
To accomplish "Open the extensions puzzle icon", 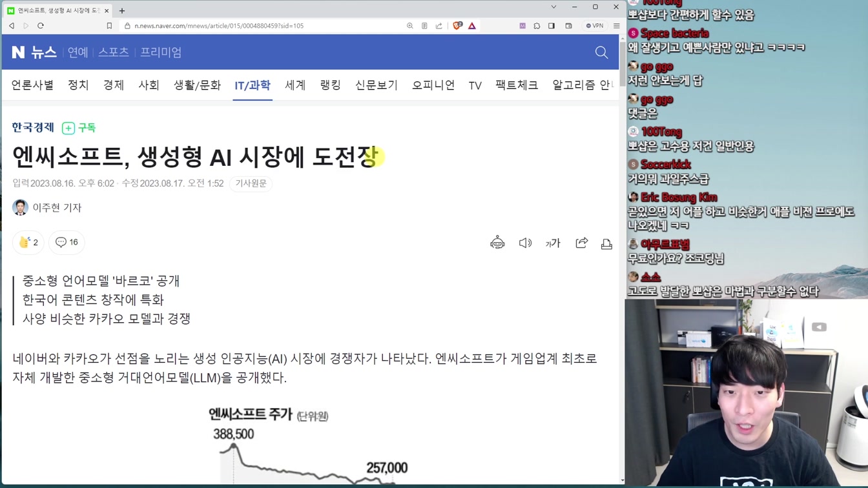I will [x=537, y=26].
